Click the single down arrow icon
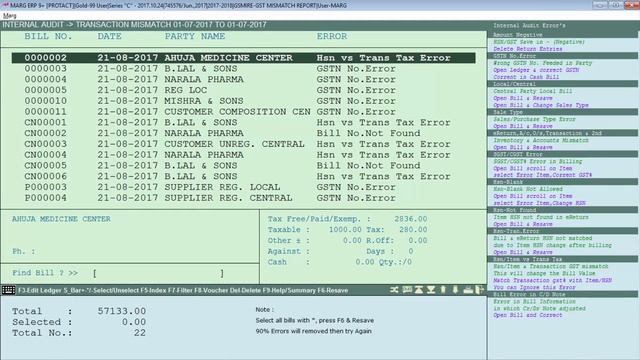Screen dimensions: 640x360 456,290
